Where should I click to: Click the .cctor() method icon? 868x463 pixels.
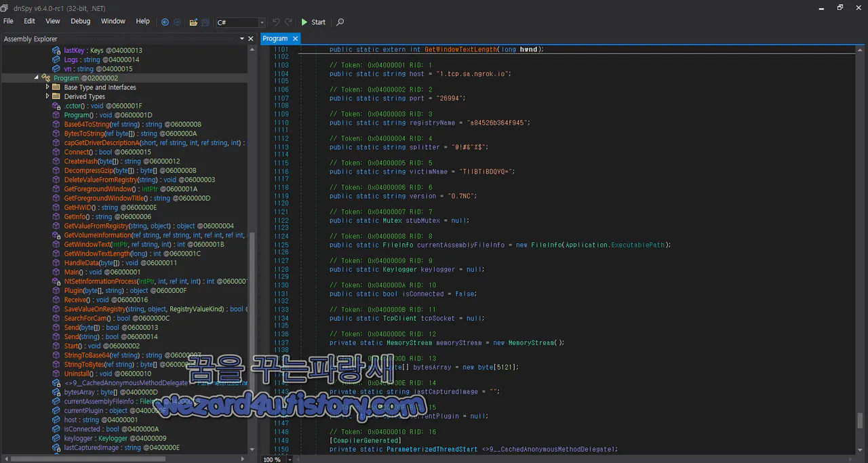click(57, 106)
